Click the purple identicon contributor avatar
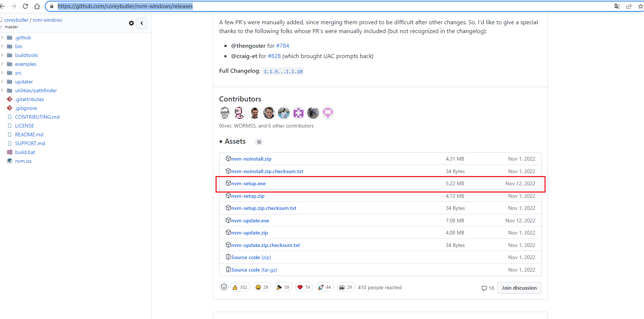The width and height of the screenshot is (644, 319). click(299, 113)
